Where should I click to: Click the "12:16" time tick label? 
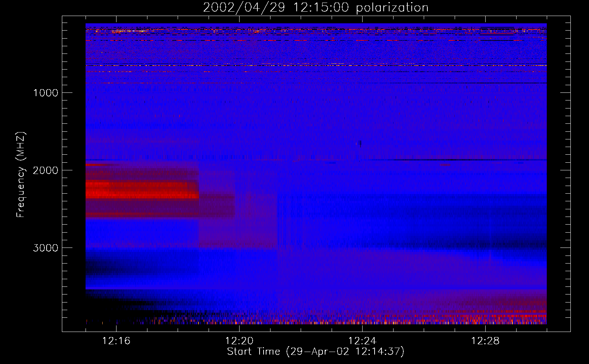pyautogui.click(x=116, y=341)
